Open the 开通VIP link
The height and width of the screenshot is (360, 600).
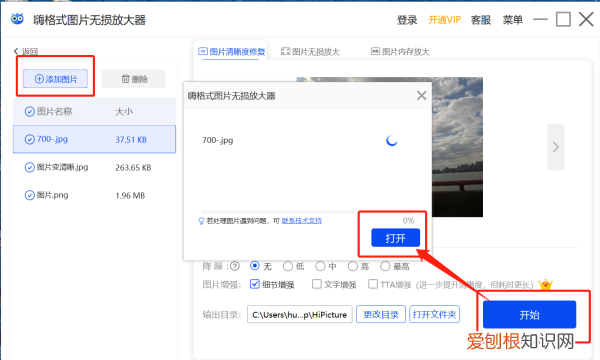(444, 20)
